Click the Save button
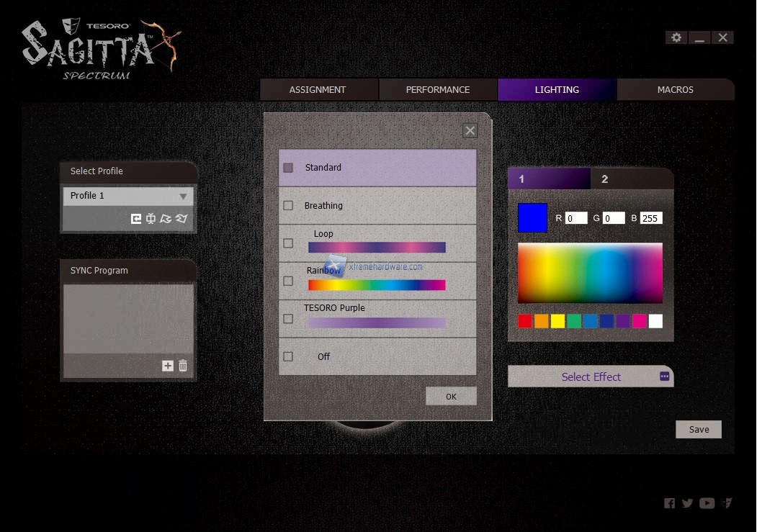Image resolution: width=757 pixels, height=532 pixels. pyautogui.click(x=699, y=430)
